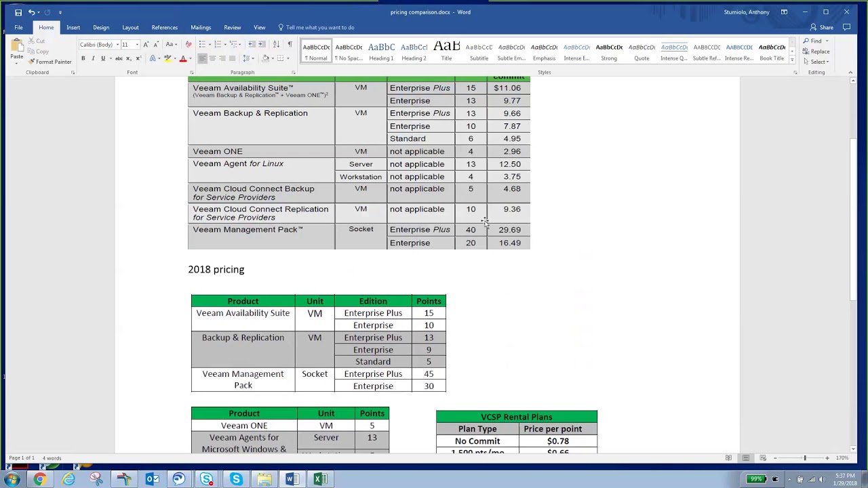This screenshot has width=868, height=488.
Task: Open Excel from the taskbar
Action: click(320, 479)
